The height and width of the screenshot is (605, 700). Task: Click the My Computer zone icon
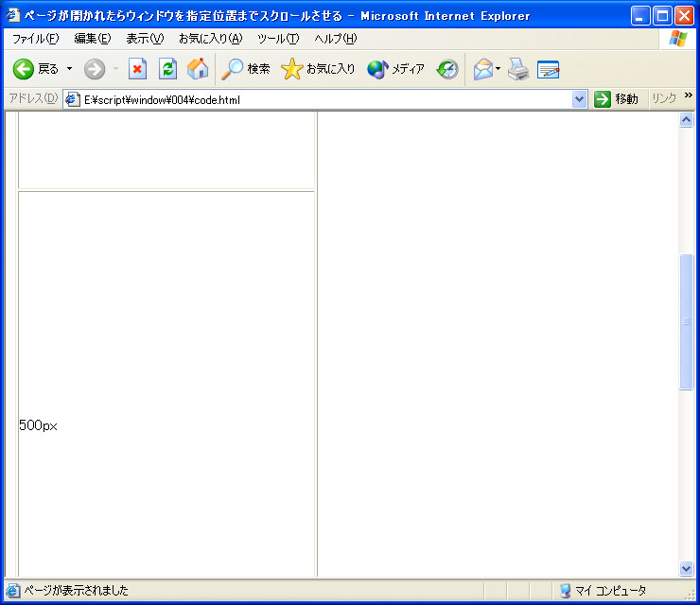[565, 591]
